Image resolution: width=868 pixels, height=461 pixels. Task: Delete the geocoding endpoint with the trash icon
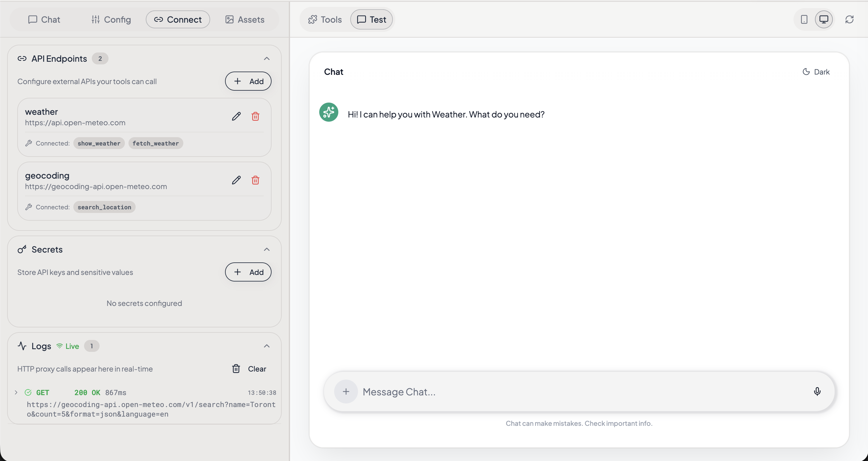[x=255, y=180]
